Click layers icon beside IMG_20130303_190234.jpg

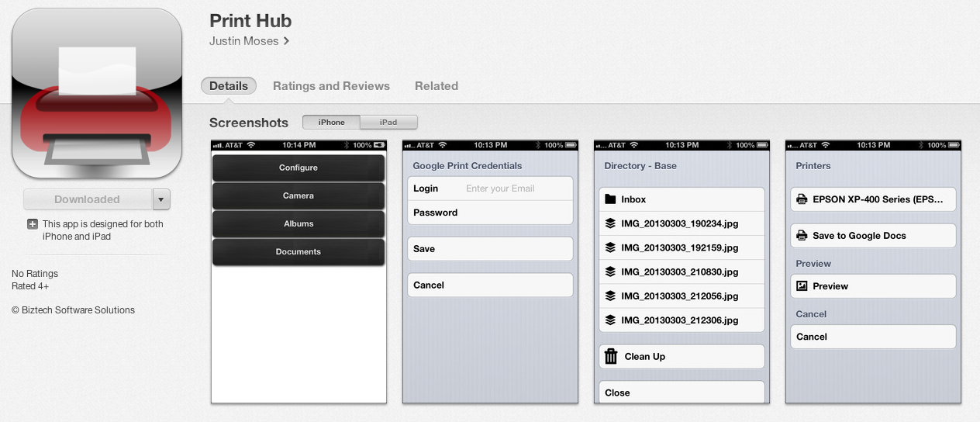point(610,223)
